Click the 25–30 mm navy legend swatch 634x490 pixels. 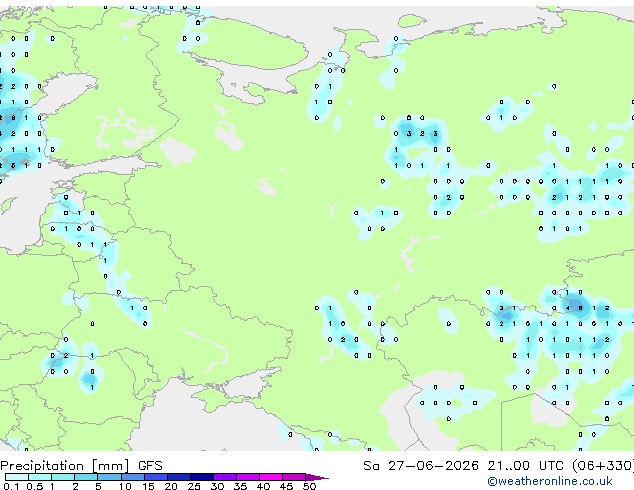pos(202,477)
